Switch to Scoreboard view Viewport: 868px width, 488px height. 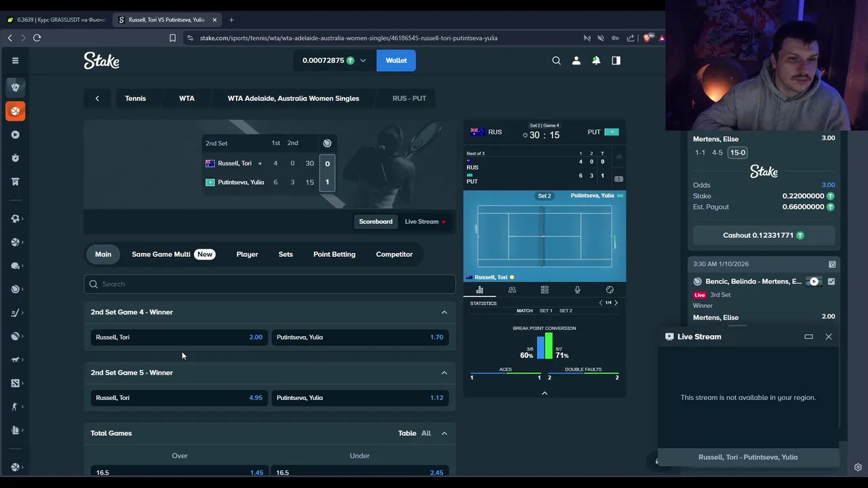point(376,222)
